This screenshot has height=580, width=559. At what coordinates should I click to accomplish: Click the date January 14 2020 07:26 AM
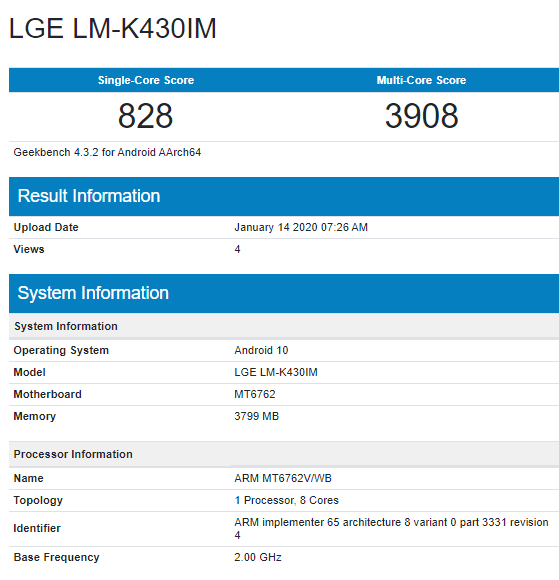point(301,227)
